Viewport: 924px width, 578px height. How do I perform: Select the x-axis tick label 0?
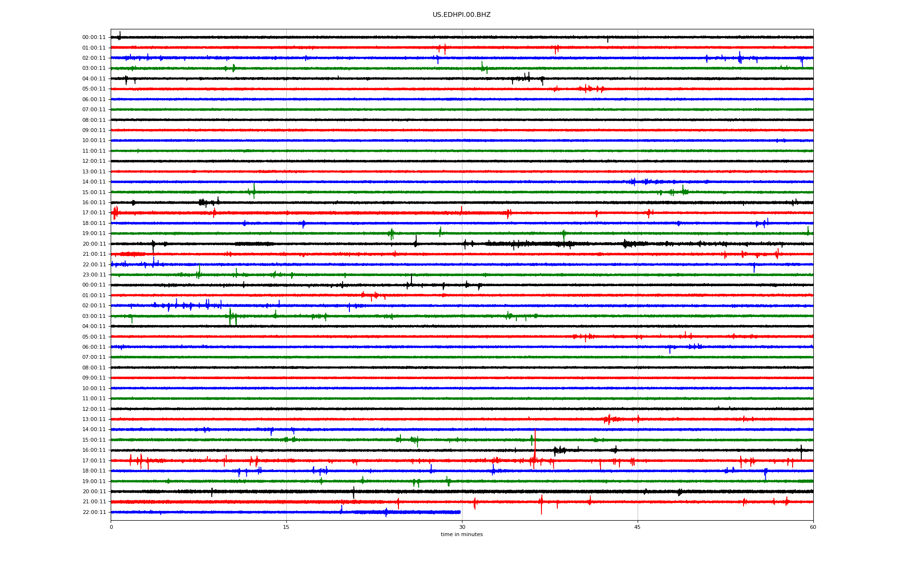pos(111,527)
